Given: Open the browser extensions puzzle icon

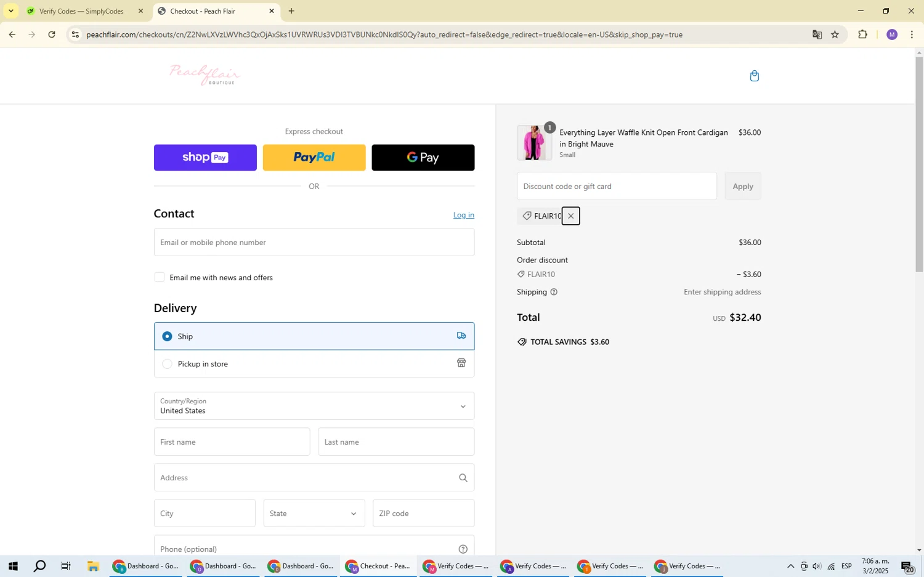Looking at the screenshot, I should pos(862,34).
